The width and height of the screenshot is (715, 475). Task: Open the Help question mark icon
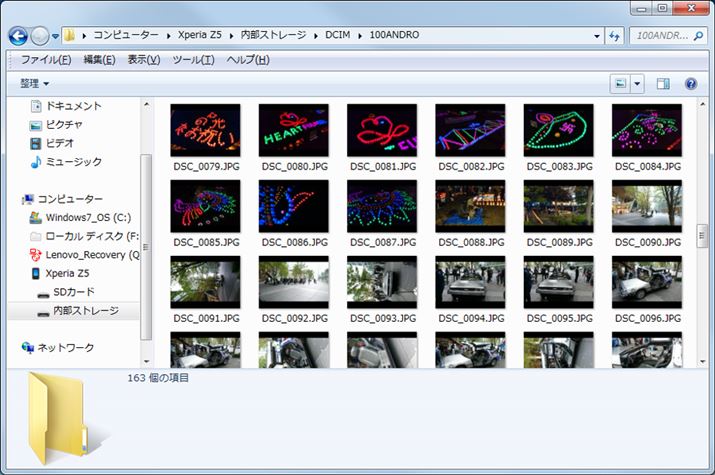690,84
